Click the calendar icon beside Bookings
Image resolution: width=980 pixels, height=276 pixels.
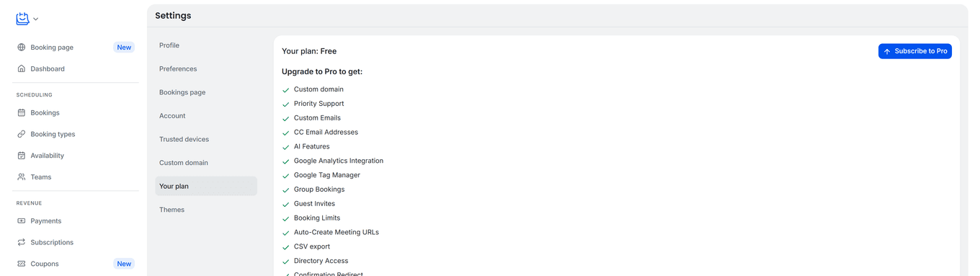point(22,112)
